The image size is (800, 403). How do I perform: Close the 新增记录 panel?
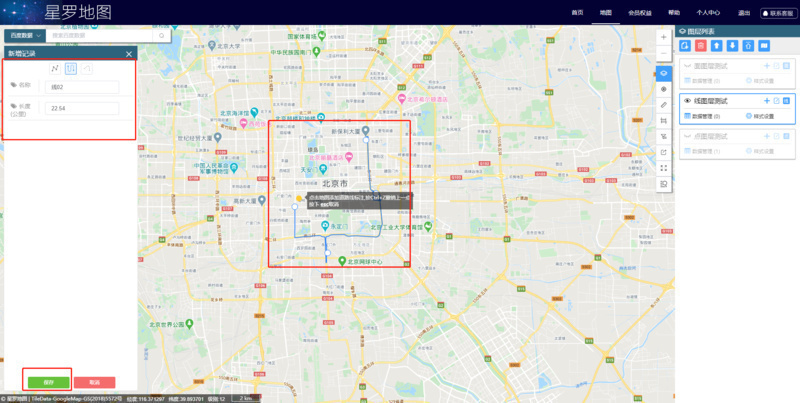pyautogui.click(x=129, y=54)
